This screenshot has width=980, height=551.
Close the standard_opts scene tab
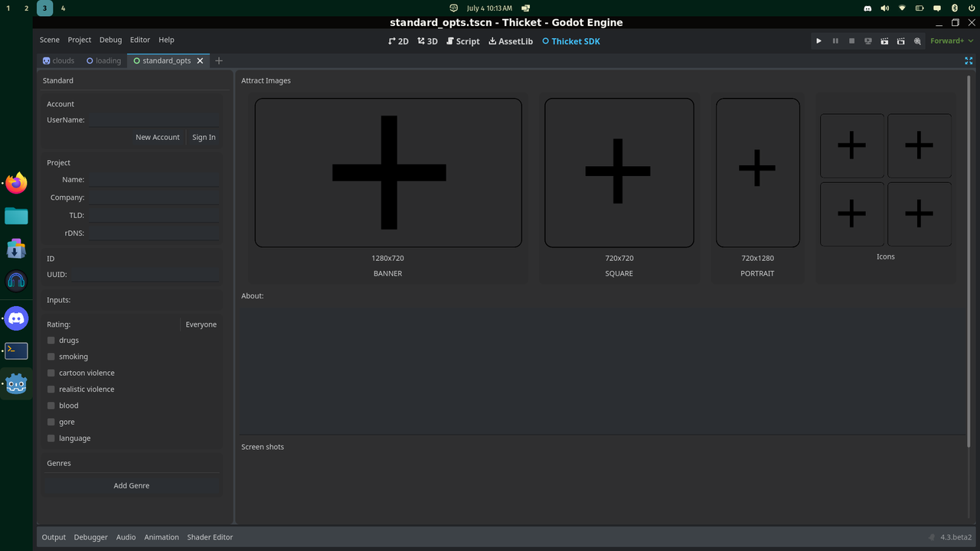[201, 60]
